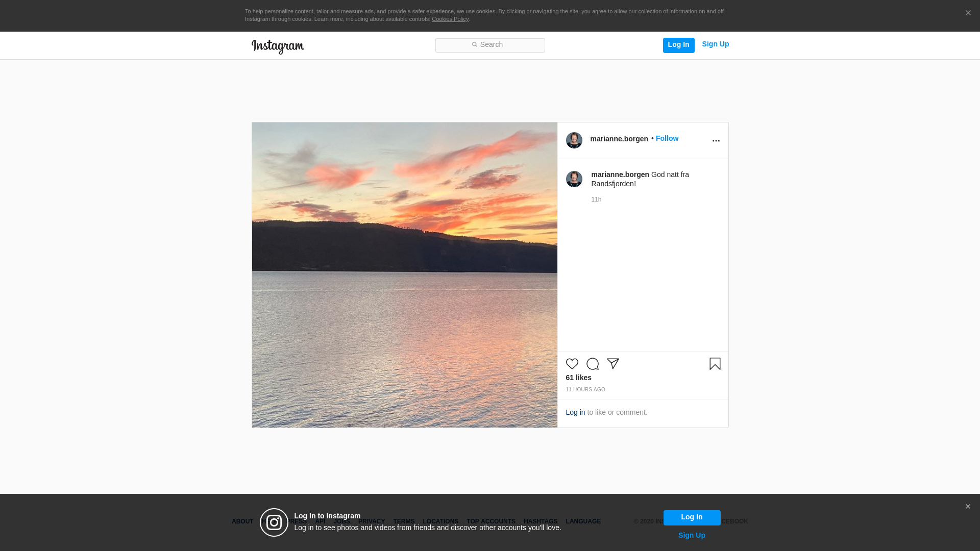Viewport: 980px width, 551px height.
Task: Click the Instagram camera icon in bottom banner
Action: [x=274, y=522]
